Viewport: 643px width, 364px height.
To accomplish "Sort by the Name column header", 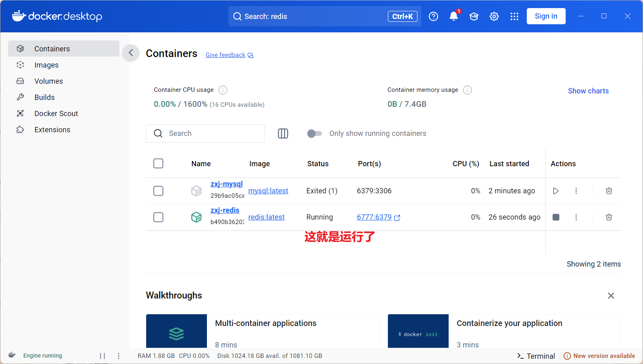I will coord(201,164).
